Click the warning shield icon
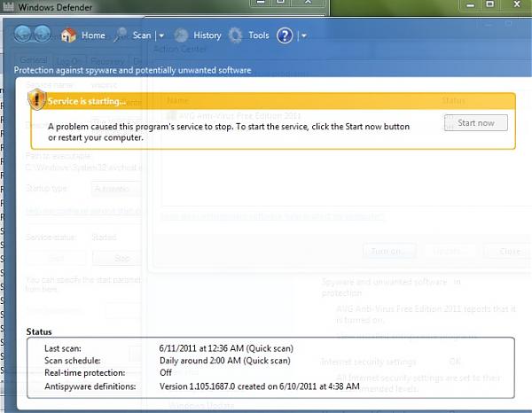 point(36,99)
